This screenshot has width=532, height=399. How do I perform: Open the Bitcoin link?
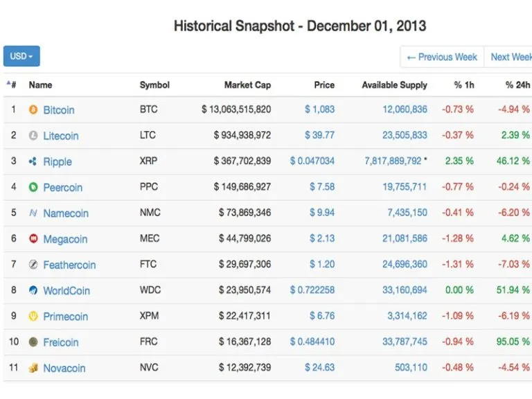click(59, 110)
